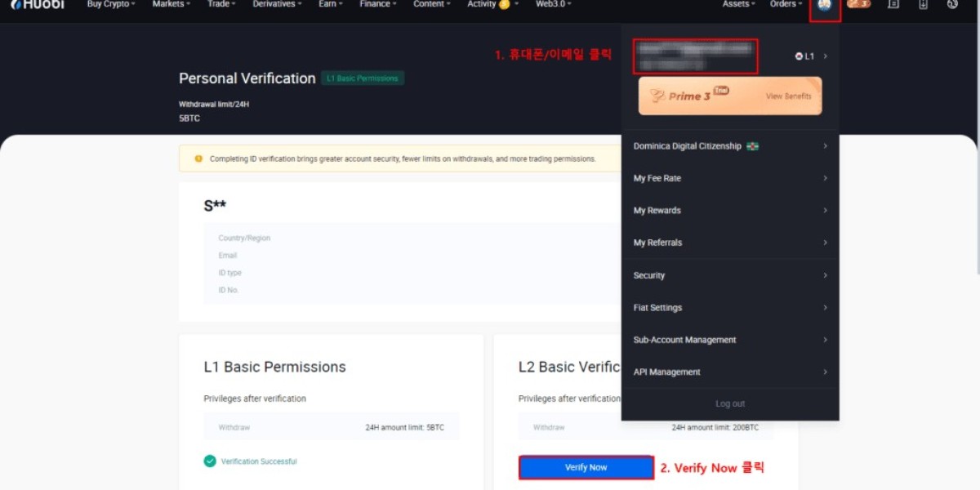Open the Buy Crypto dropdown

pos(111,4)
